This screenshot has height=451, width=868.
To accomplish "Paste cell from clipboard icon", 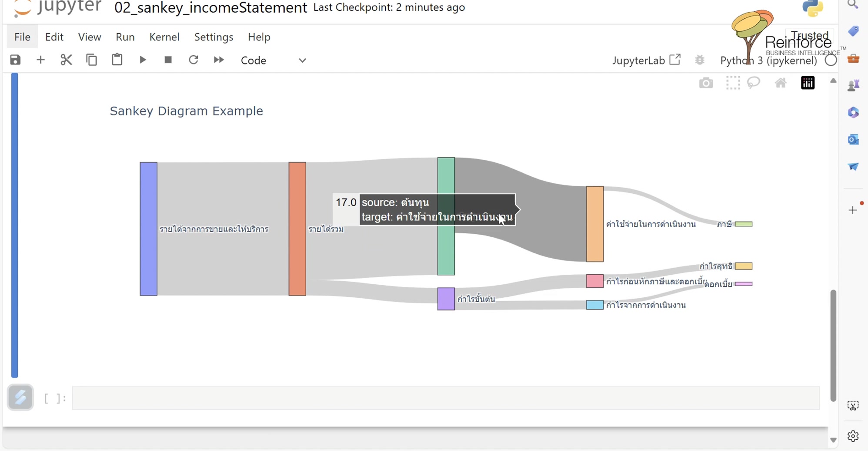I will pos(117,59).
